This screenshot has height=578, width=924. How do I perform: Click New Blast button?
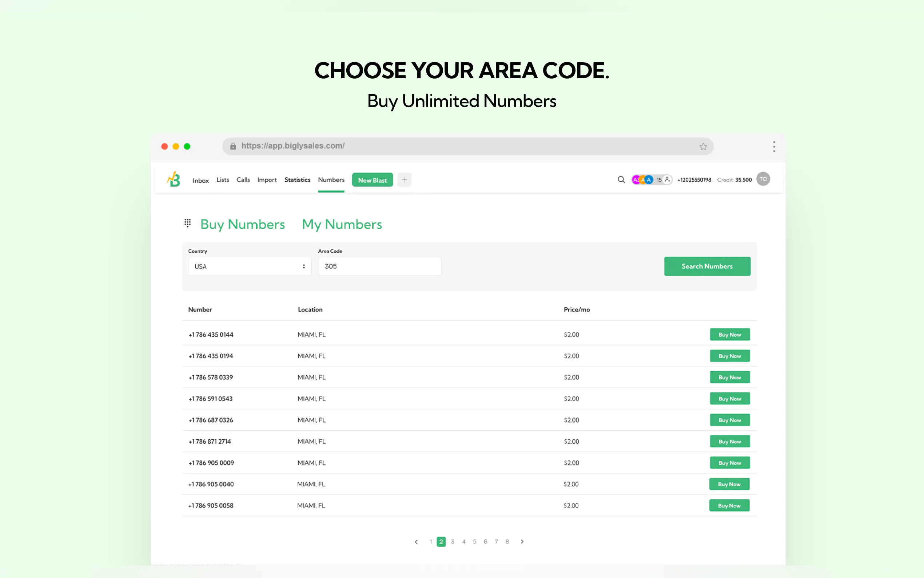point(372,180)
